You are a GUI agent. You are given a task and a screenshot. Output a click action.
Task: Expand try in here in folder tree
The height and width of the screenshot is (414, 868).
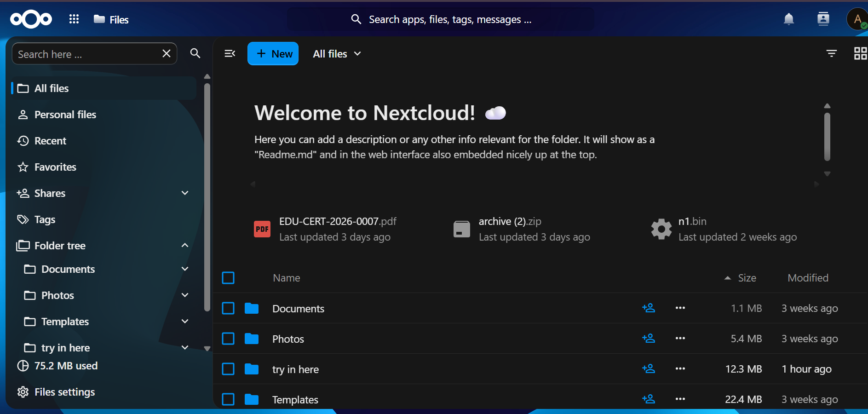(185, 347)
